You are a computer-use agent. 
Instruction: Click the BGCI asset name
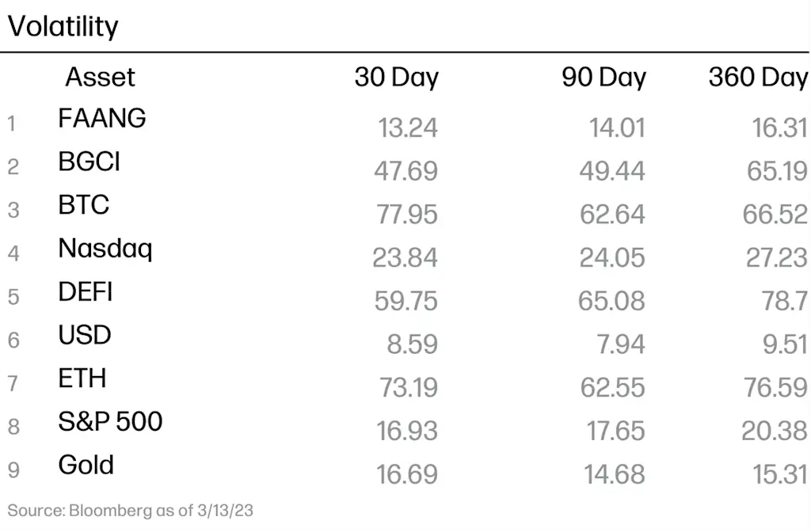pyautogui.click(x=89, y=161)
